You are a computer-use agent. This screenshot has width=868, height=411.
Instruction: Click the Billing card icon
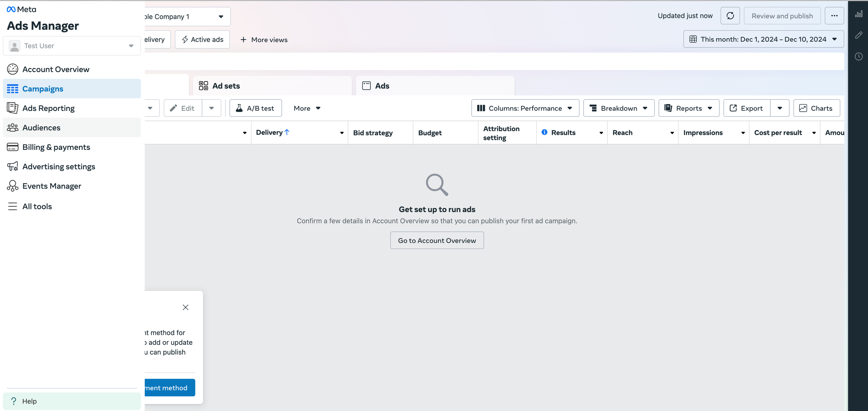(x=13, y=147)
